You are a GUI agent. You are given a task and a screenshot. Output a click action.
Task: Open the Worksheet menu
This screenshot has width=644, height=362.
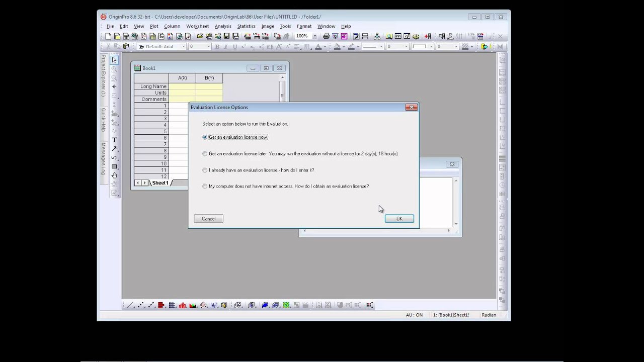tap(197, 26)
